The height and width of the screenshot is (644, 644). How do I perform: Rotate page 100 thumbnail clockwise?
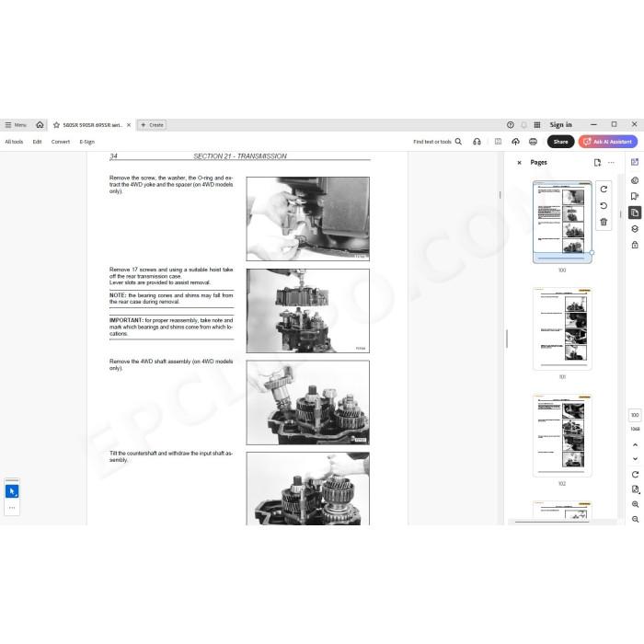tap(604, 190)
